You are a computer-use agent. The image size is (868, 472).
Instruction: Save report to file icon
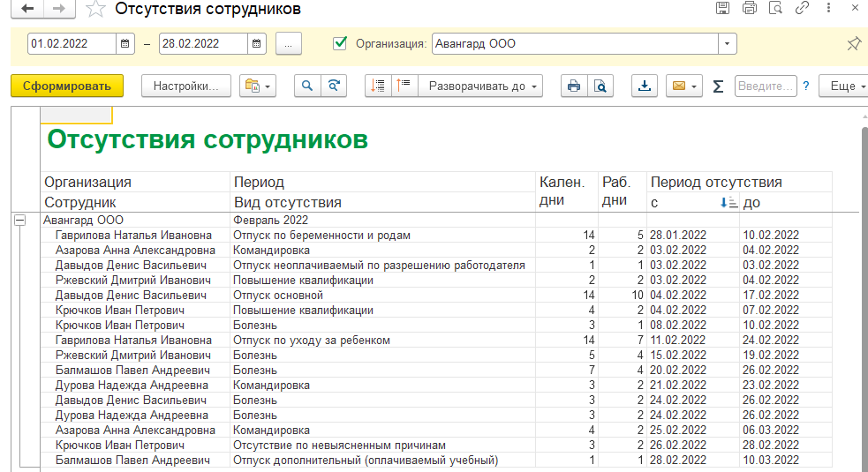point(645,86)
